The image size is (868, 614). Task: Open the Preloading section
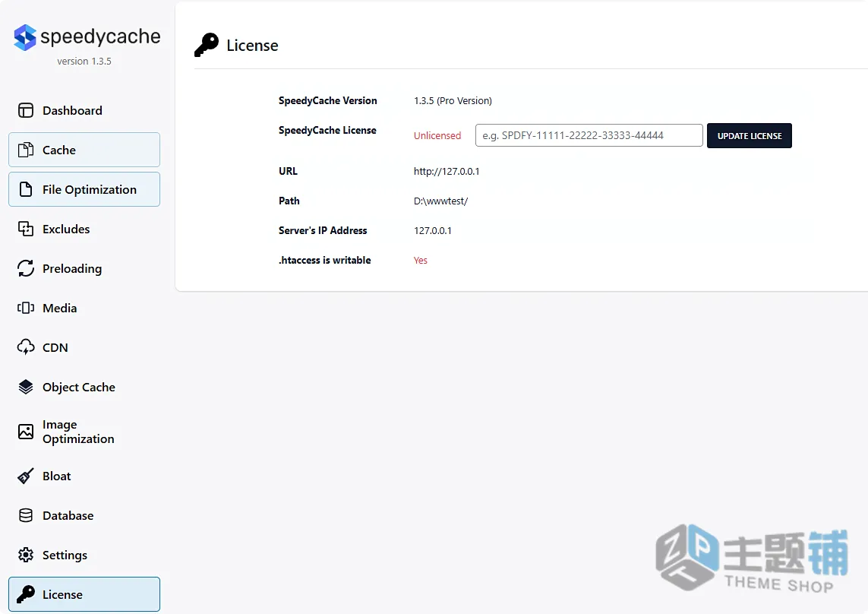click(84, 268)
